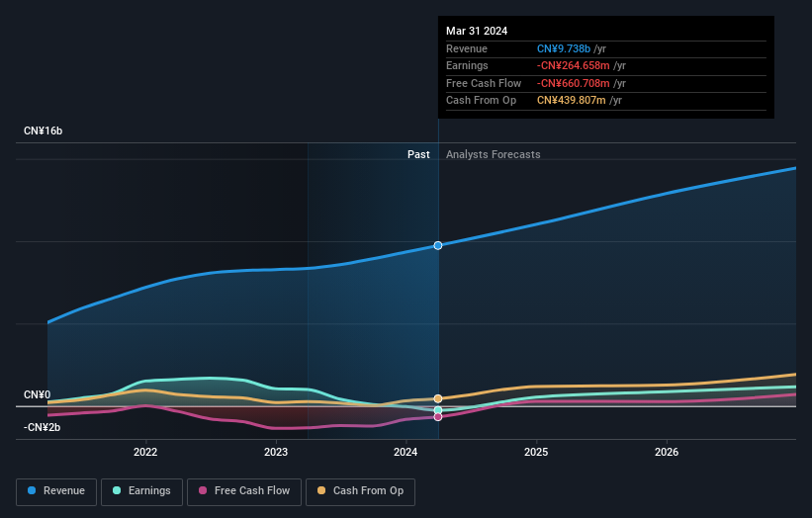812x518 pixels.
Task: Click the Cash From Op row label in tooltip
Action: 481,101
